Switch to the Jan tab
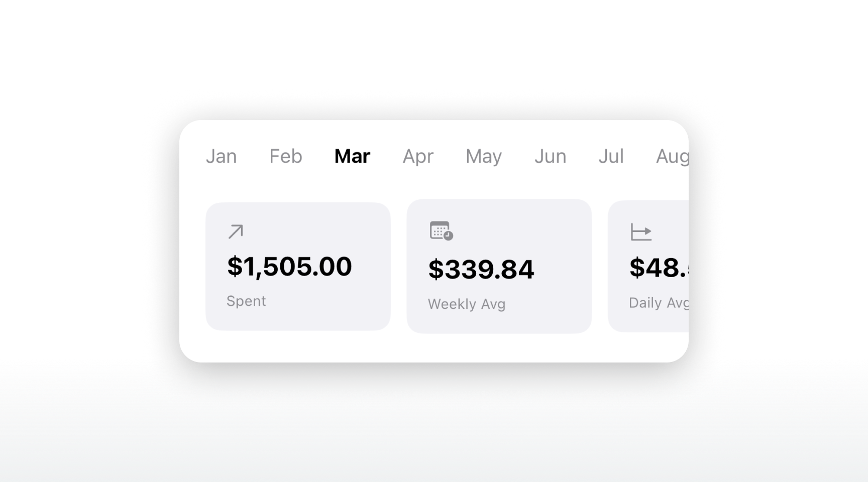 click(221, 156)
